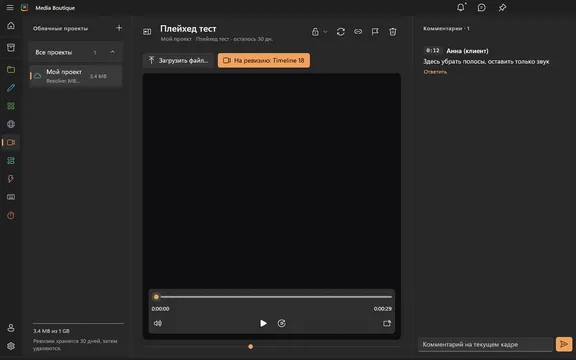Select the camera review sidebar icon
The height and width of the screenshot is (360, 576).
[x=11, y=142]
